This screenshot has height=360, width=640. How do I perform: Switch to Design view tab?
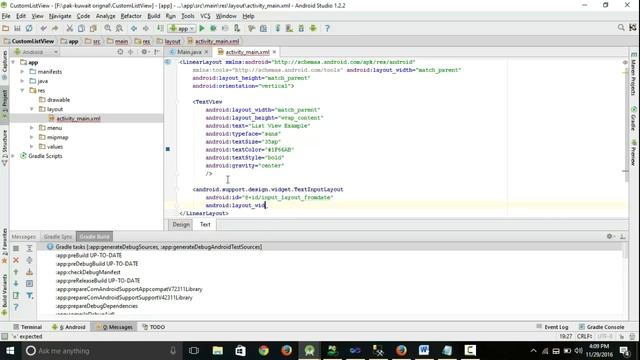[x=181, y=224]
